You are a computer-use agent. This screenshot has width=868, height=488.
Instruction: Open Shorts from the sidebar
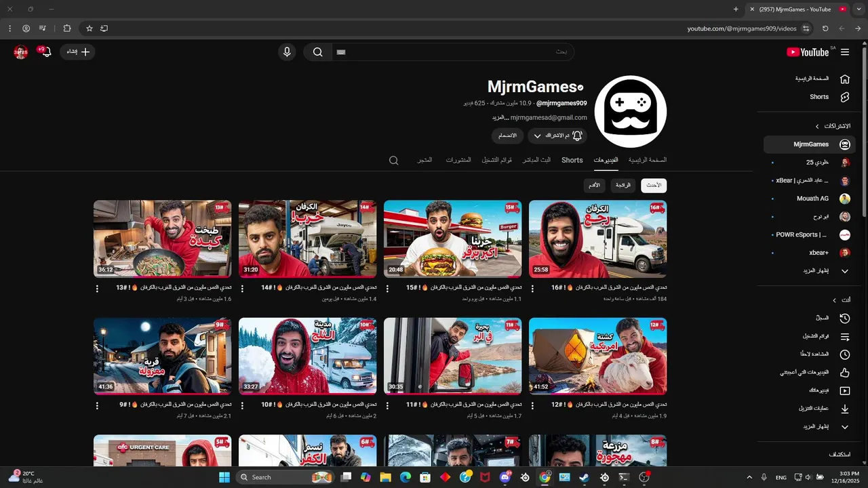(810, 97)
